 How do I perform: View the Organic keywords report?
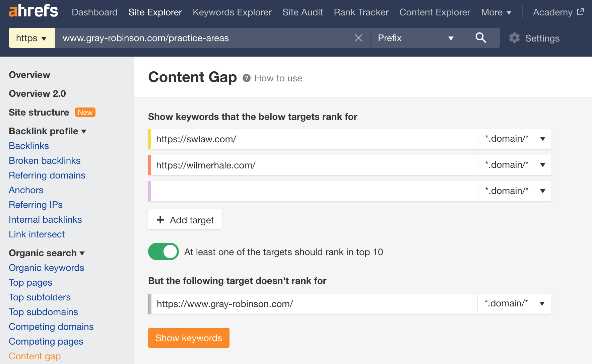pos(46,268)
